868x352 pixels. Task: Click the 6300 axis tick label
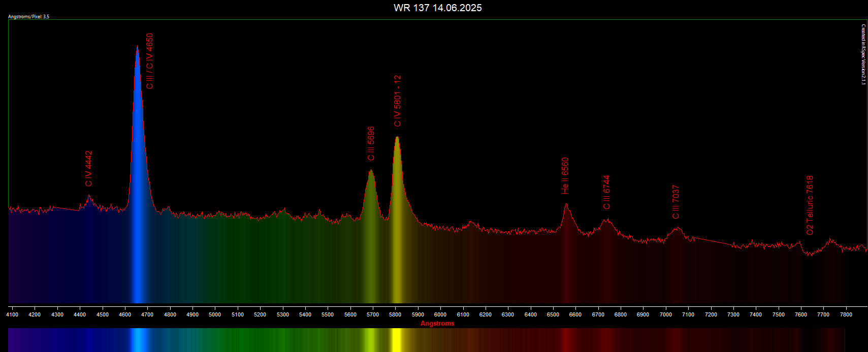(x=508, y=314)
